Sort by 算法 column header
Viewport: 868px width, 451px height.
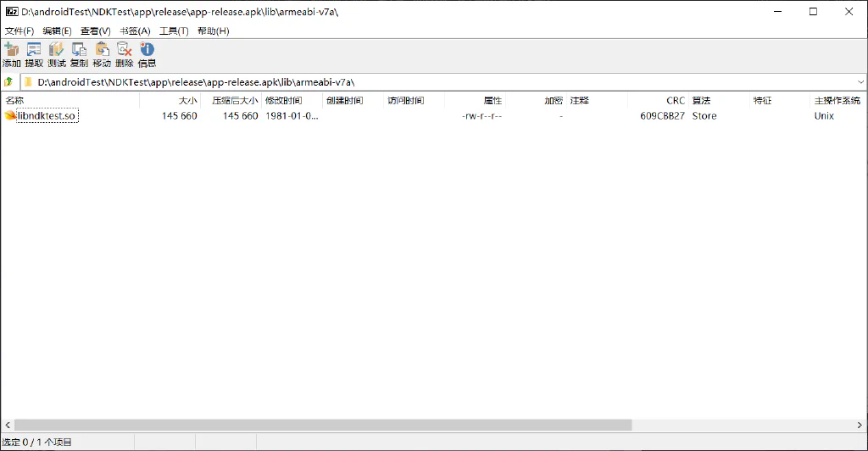(719, 100)
